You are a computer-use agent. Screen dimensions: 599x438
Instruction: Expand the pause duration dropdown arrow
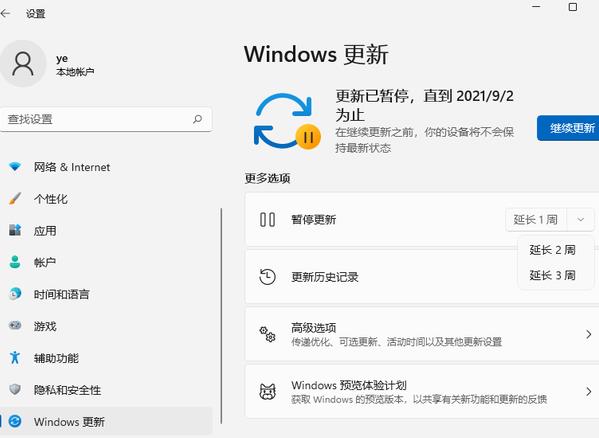click(x=581, y=220)
